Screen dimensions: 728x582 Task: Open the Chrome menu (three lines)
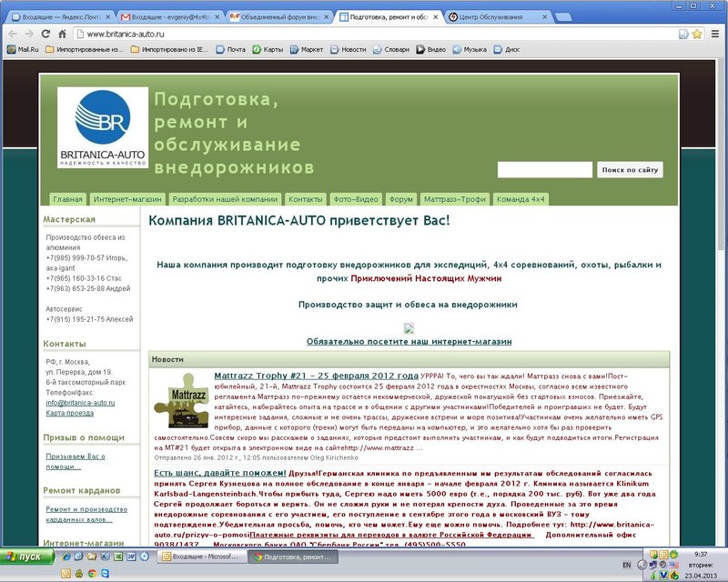[x=715, y=34]
